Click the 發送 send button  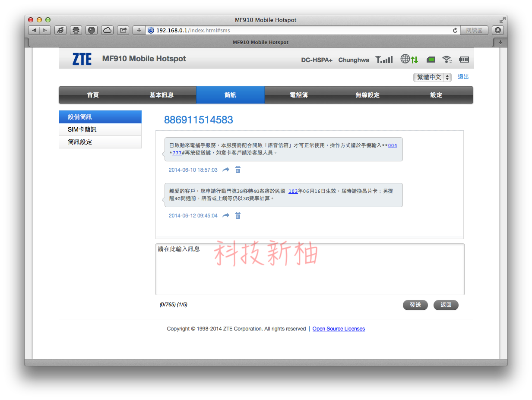pos(415,305)
